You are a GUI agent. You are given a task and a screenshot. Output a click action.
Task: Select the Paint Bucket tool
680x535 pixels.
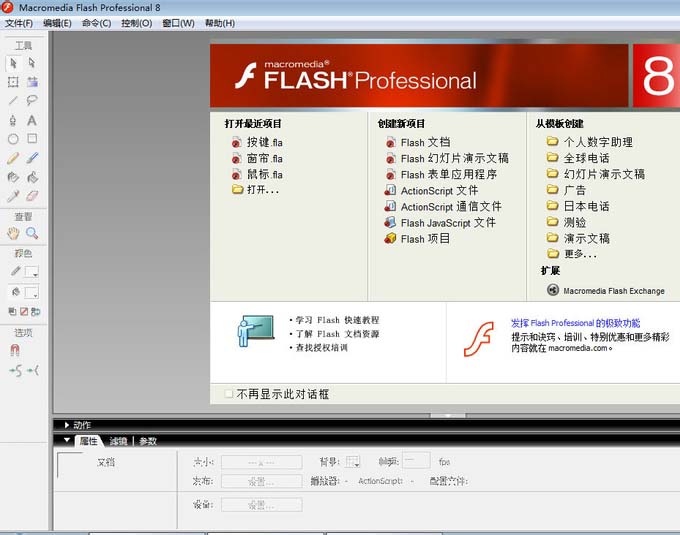point(32,177)
